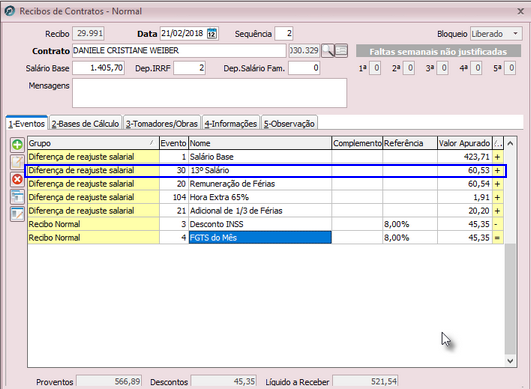This screenshot has width=531, height=389.
Task: Click the red delete event icon
Action: coord(17,179)
